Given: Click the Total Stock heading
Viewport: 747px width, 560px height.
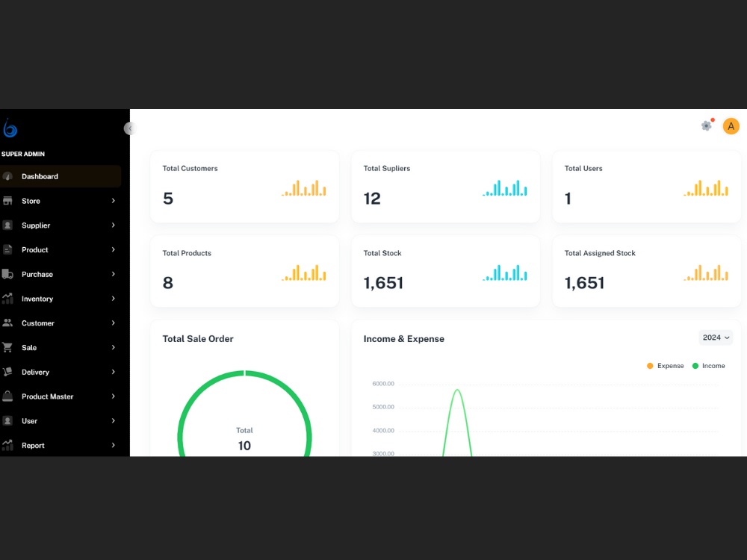Looking at the screenshot, I should tap(382, 253).
